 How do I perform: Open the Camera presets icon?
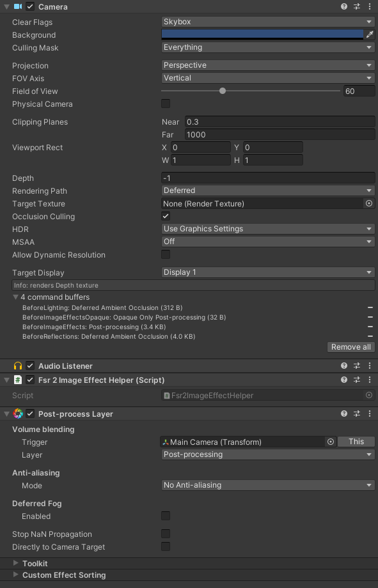click(356, 6)
